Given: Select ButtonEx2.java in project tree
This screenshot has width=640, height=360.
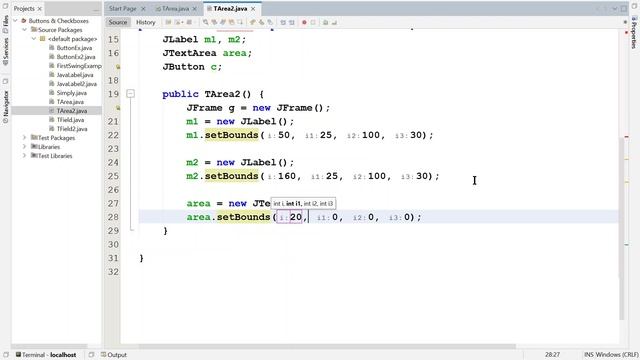Looking at the screenshot, I should [76, 57].
